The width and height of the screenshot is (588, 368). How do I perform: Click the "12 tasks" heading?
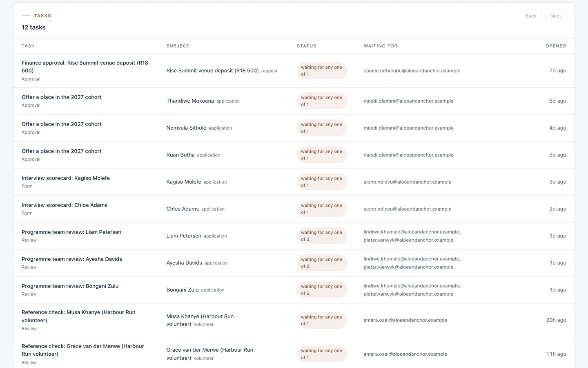pos(33,27)
